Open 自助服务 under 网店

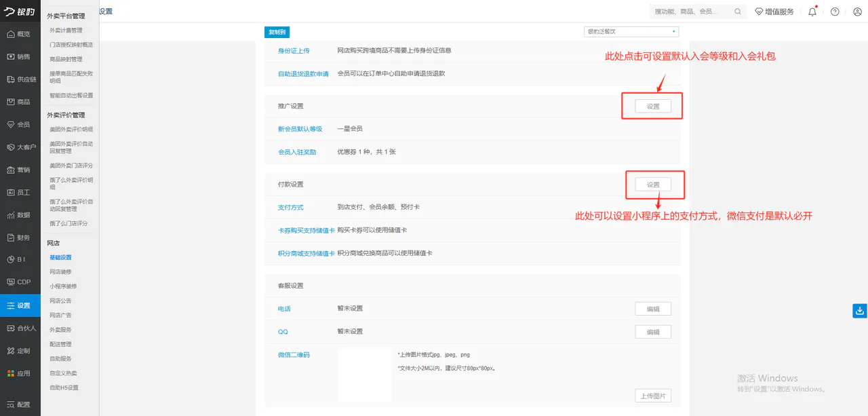[x=60, y=358]
